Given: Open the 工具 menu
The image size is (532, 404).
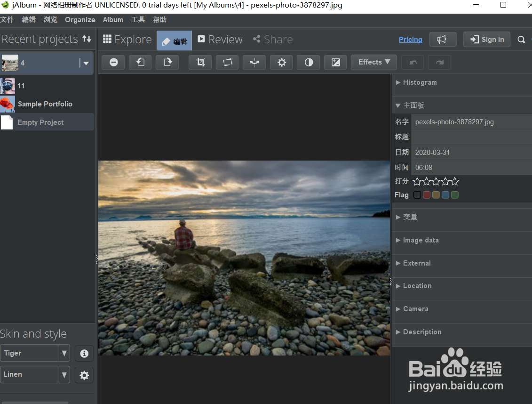Looking at the screenshot, I should click(x=138, y=20).
